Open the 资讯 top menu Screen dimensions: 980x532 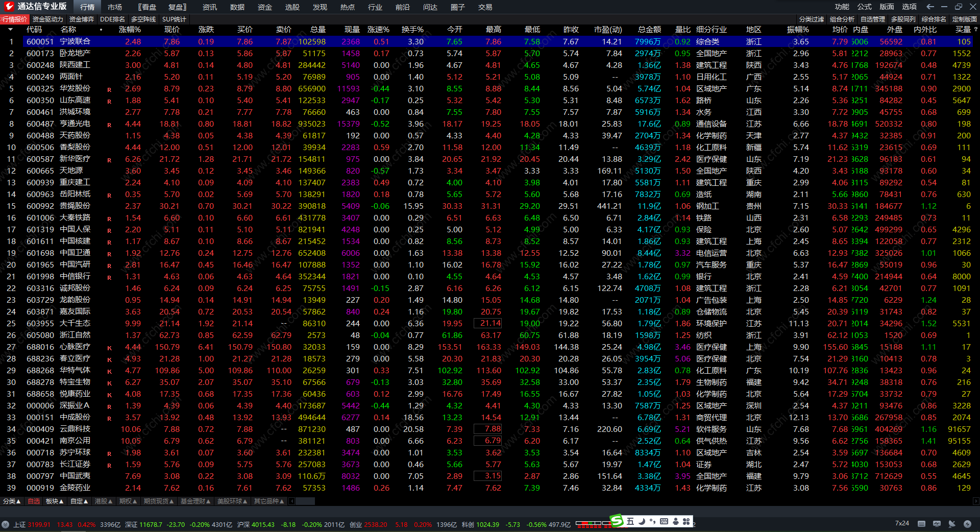(210, 7)
